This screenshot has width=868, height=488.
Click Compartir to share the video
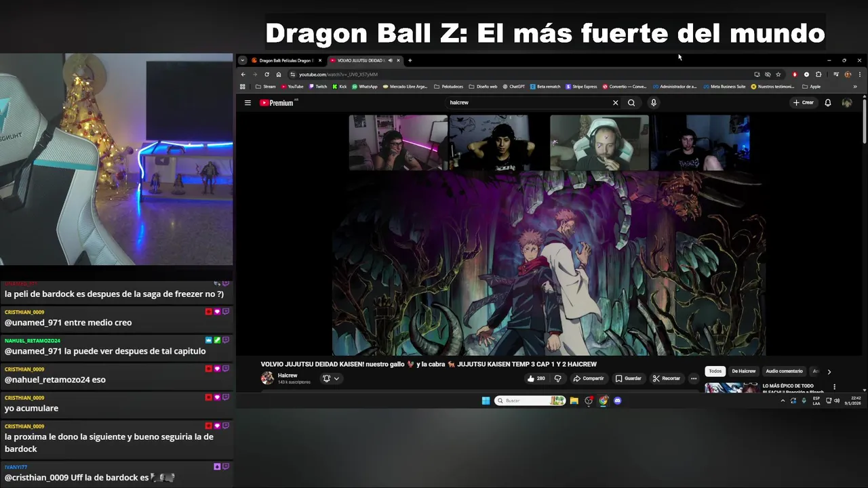589,378
